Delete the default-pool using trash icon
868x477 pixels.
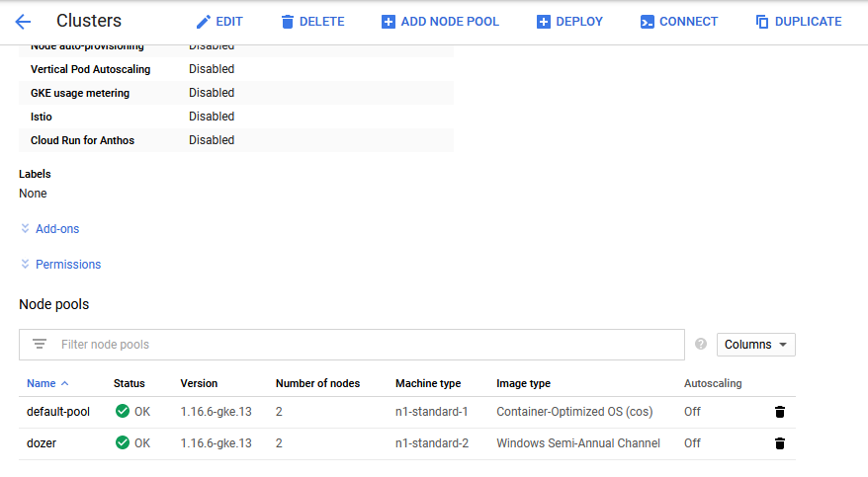coord(779,412)
